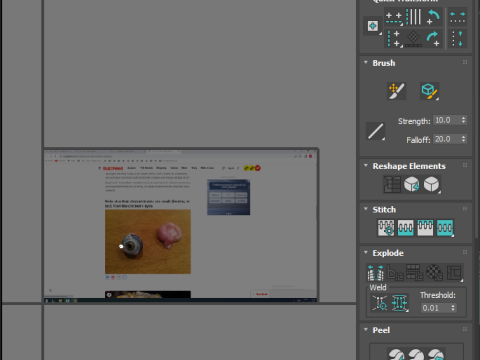Viewport: 480px width, 360px height.
Task: Click Flatten by Smoothing Group icon
Action: tap(415, 272)
